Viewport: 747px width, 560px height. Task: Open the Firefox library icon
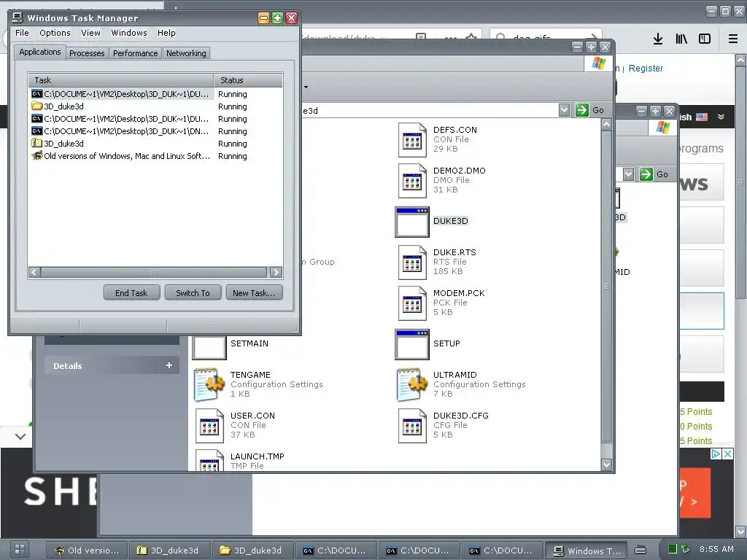coord(681,39)
